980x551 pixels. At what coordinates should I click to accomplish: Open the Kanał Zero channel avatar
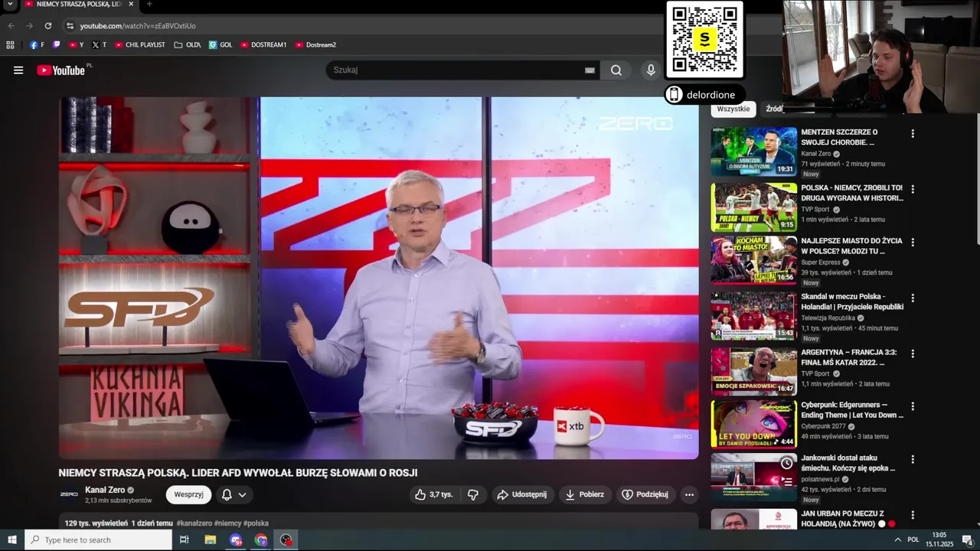tap(69, 494)
